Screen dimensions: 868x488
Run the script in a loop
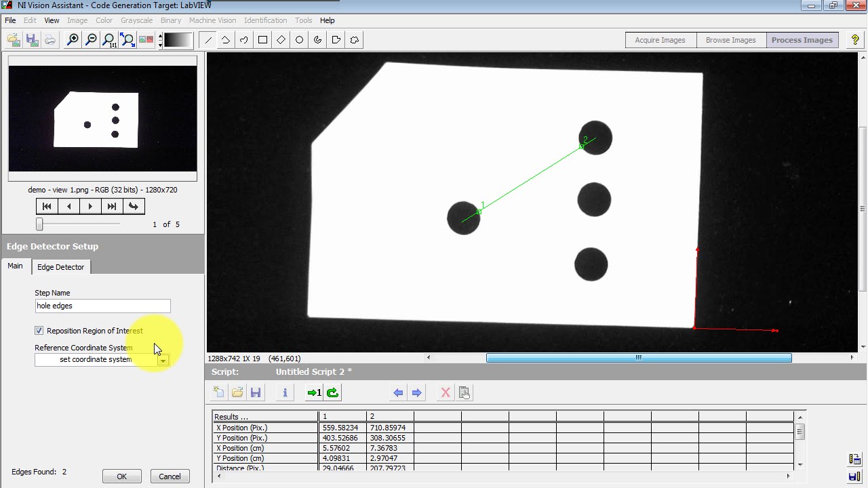tap(332, 392)
